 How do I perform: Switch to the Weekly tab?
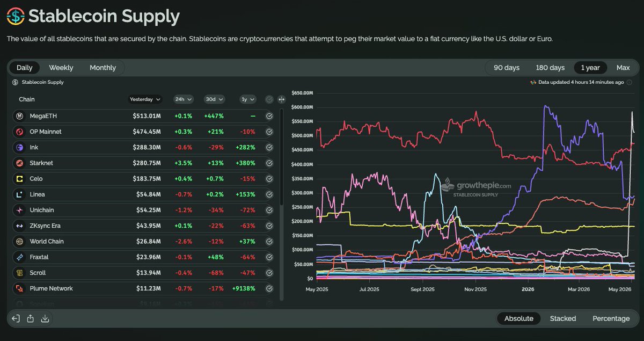(x=61, y=68)
